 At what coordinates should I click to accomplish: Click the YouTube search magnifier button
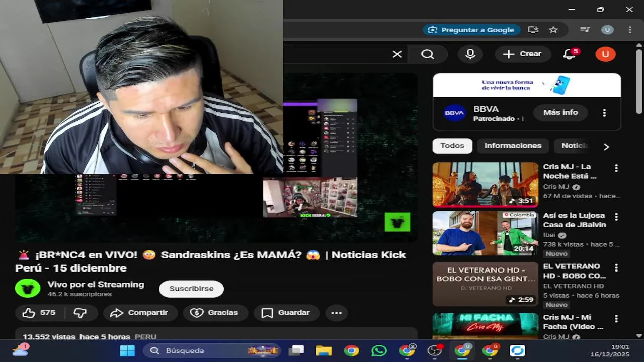point(428,54)
